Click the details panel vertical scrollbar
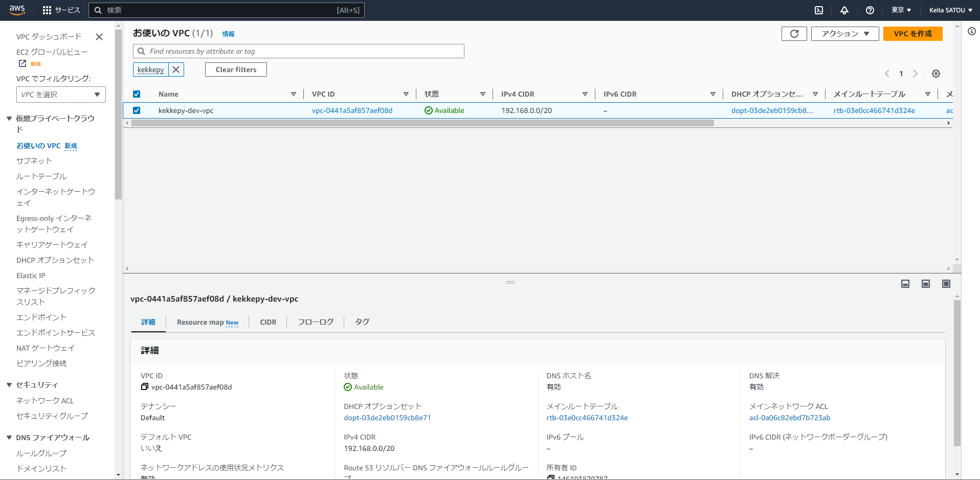 click(957, 373)
